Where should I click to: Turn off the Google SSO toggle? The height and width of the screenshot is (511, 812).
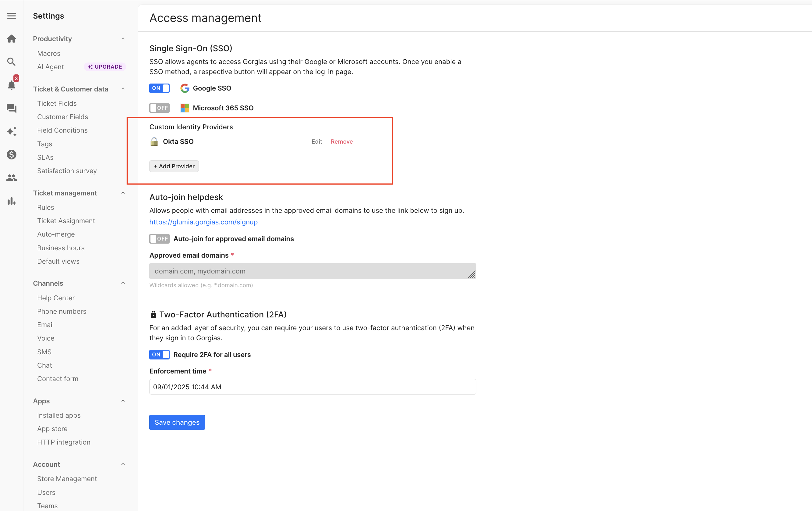[159, 88]
